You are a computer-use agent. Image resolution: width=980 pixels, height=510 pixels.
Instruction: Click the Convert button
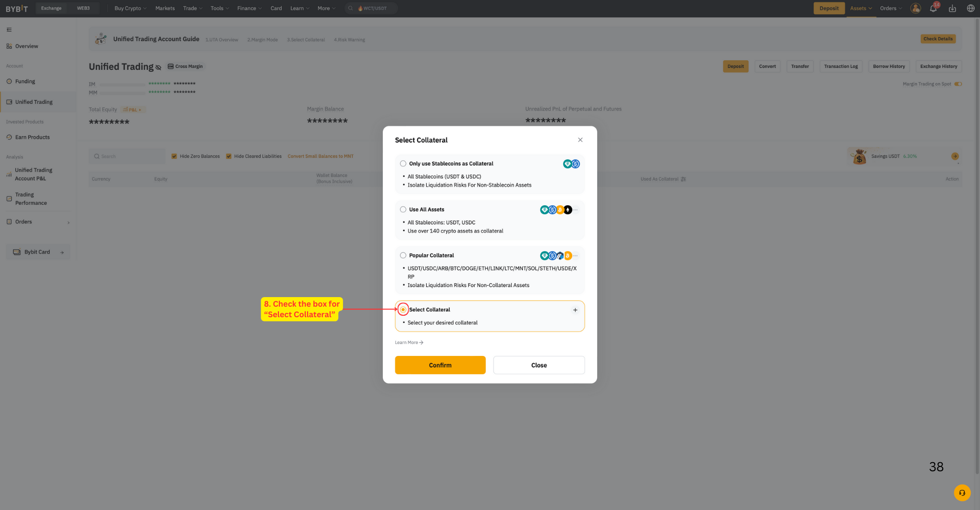pos(767,67)
